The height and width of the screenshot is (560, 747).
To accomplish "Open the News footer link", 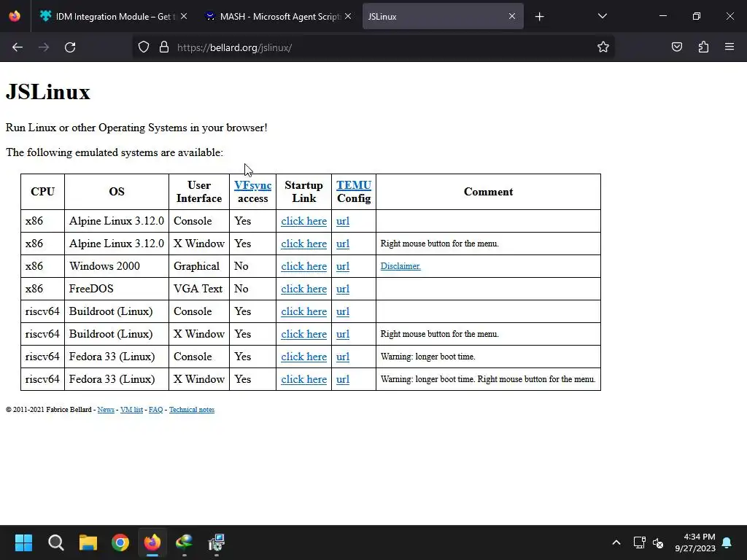I will pyautogui.click(x=106, y=410).
